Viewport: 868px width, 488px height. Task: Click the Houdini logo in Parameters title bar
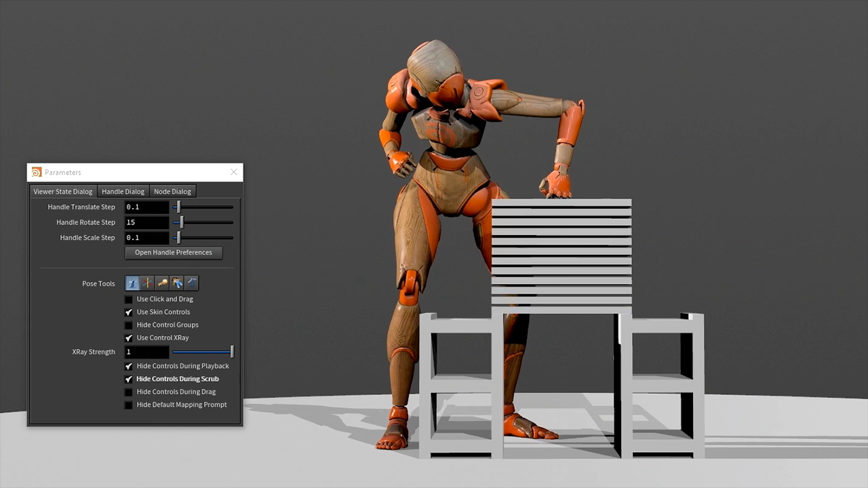click(x=37, y=172)
